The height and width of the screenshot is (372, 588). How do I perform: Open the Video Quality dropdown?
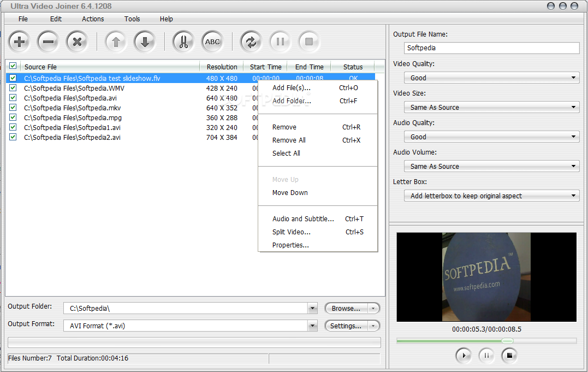(491, 78)
